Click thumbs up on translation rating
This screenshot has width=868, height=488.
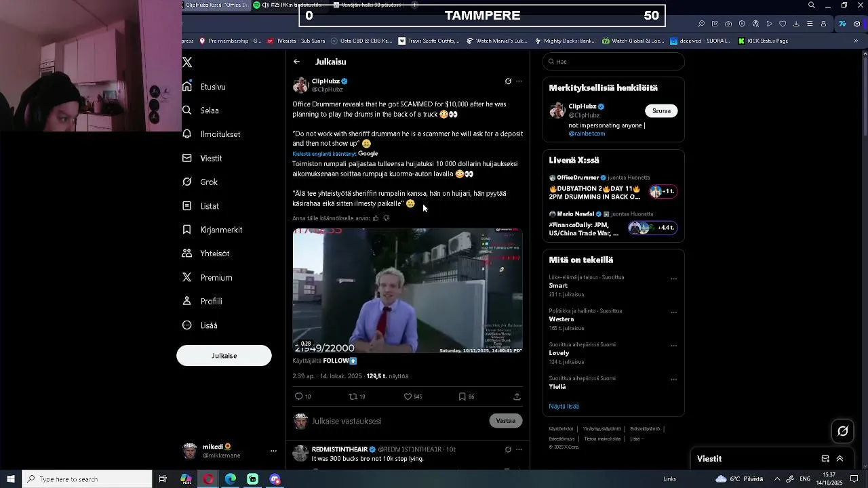coord(376,218)
